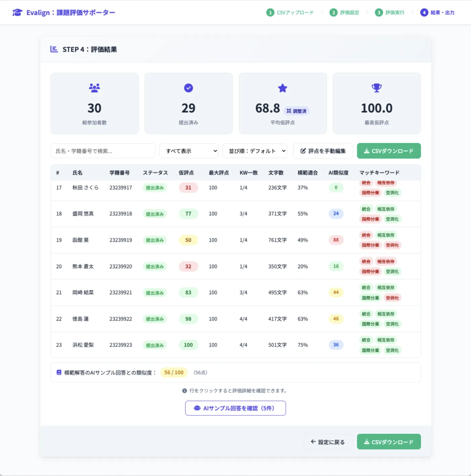Image resolution: width=471 pixels, height=476 pixels.
Task: Click the 提出済み status in row 20
Action: (x=155, y=266)
